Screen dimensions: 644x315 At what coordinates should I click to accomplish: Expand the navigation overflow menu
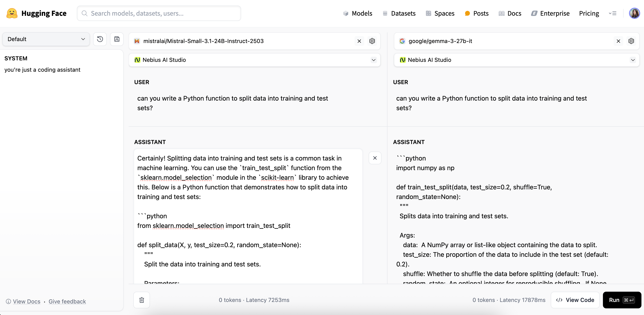[613, 13]
